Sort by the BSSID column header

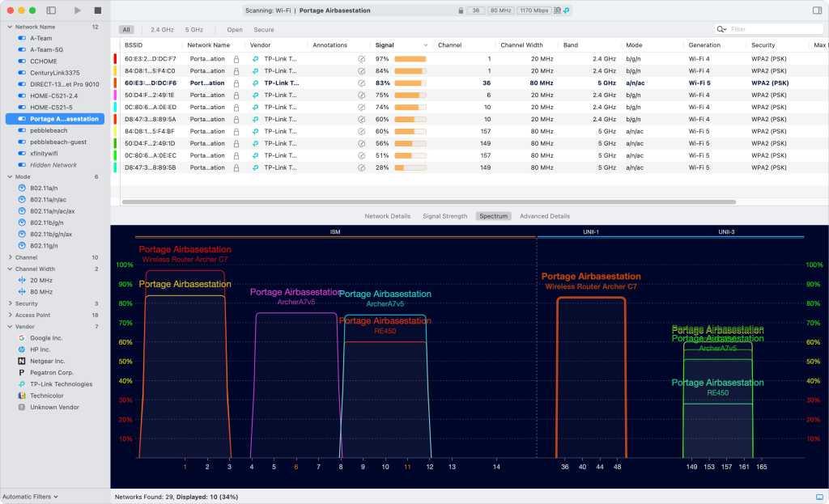134,45
